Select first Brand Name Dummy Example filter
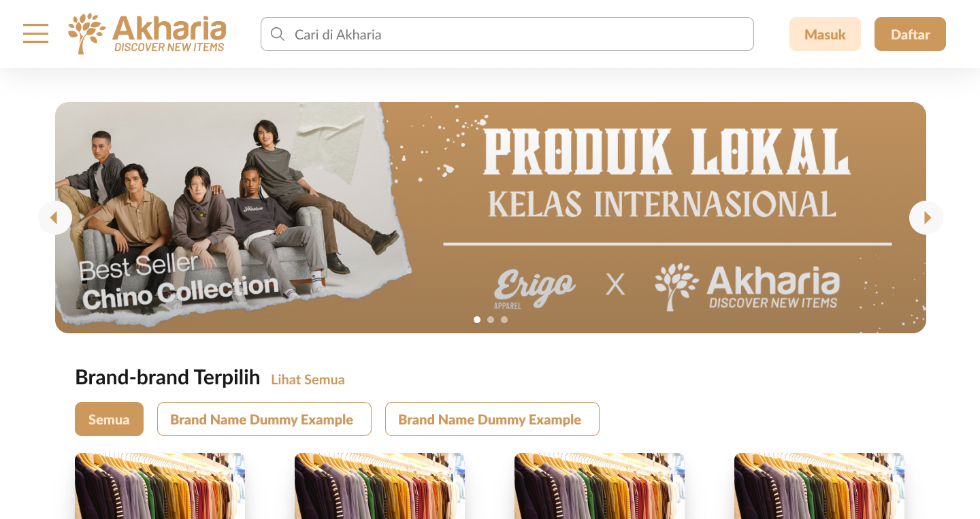 (264, 419)
